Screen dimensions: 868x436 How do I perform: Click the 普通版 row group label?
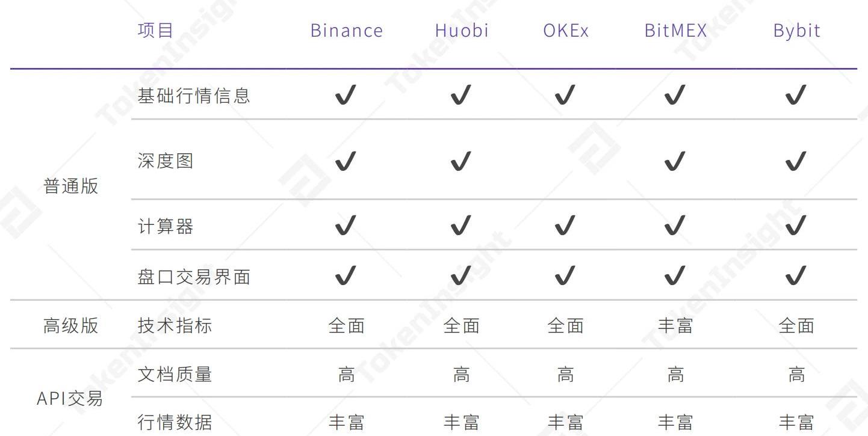pos(71,186)
